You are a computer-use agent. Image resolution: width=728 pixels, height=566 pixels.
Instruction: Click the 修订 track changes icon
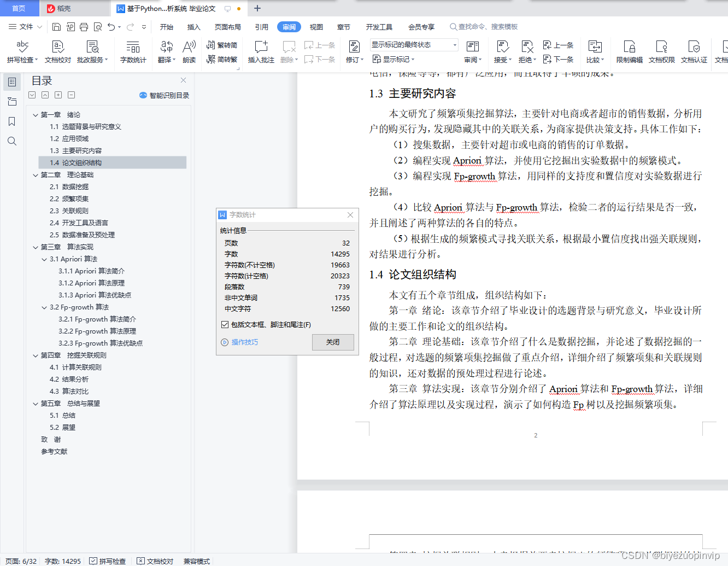coord(354,46)
